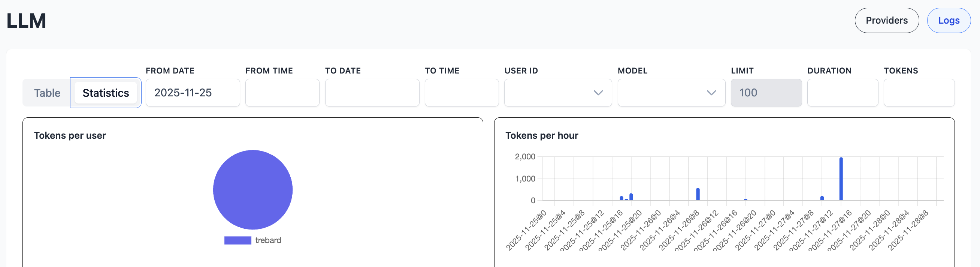
Task: Focus the Duration filter field
Action: click(x=842, y=93)
